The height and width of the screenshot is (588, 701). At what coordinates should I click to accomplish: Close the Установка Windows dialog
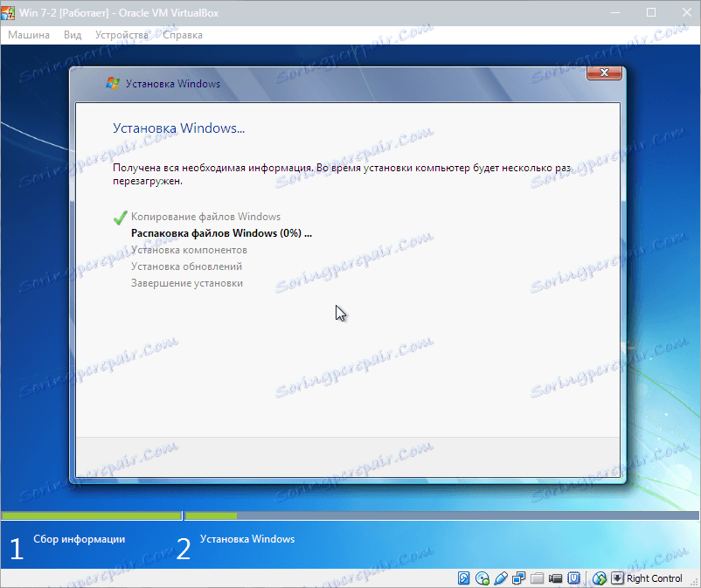[604, 73]
